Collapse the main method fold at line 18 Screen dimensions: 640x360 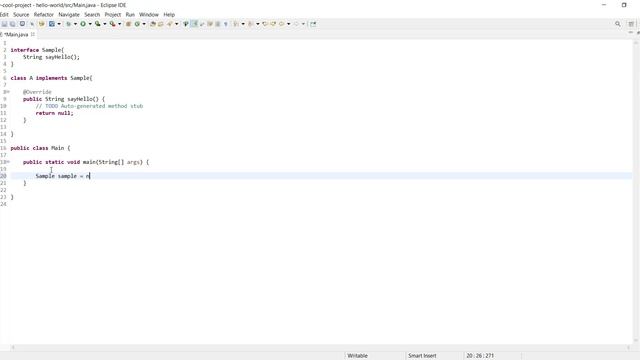[x=8, y=162]
